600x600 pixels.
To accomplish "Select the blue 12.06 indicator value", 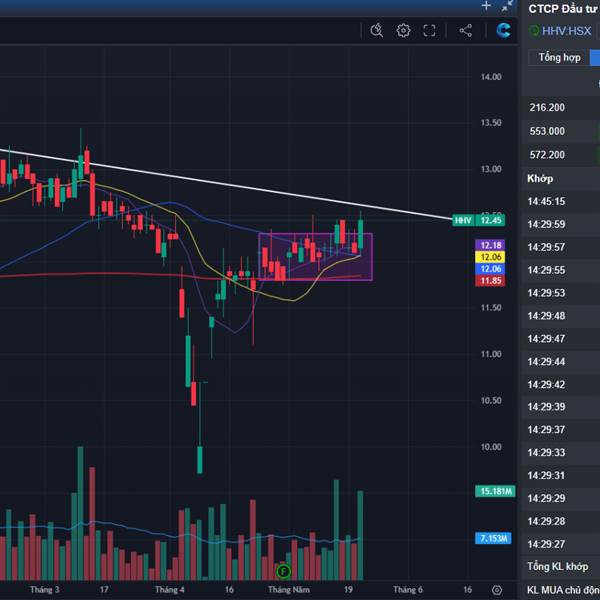I will point(491,269).
